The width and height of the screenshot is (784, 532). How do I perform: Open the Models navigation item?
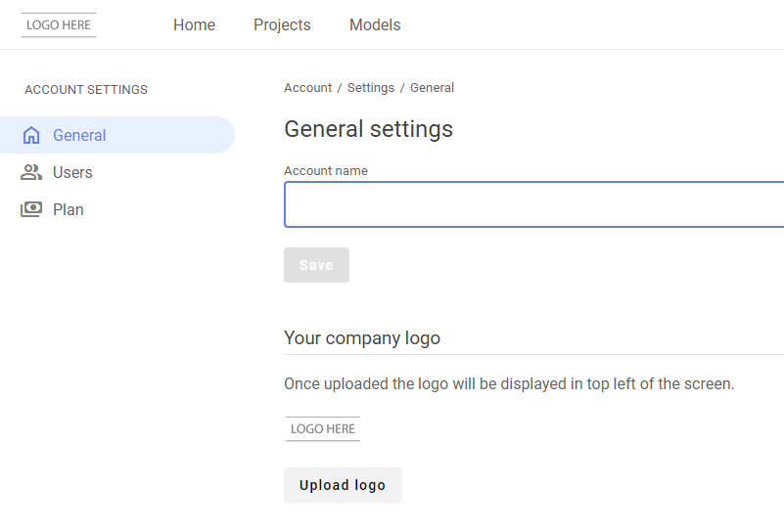click(375, 25)
